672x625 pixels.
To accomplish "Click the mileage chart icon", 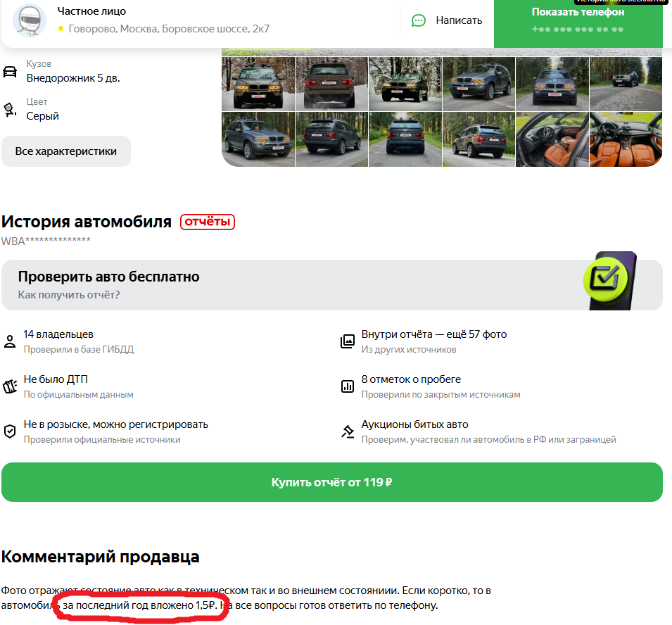I will pos(348,386).
